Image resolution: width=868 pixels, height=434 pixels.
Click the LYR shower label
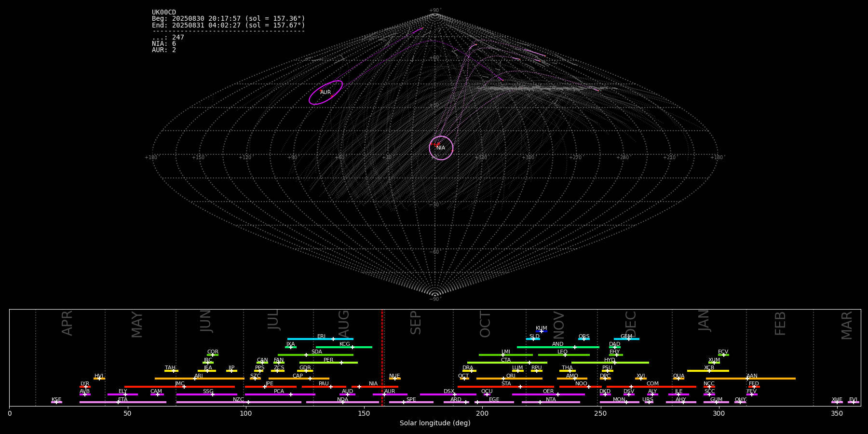[85, 383]
